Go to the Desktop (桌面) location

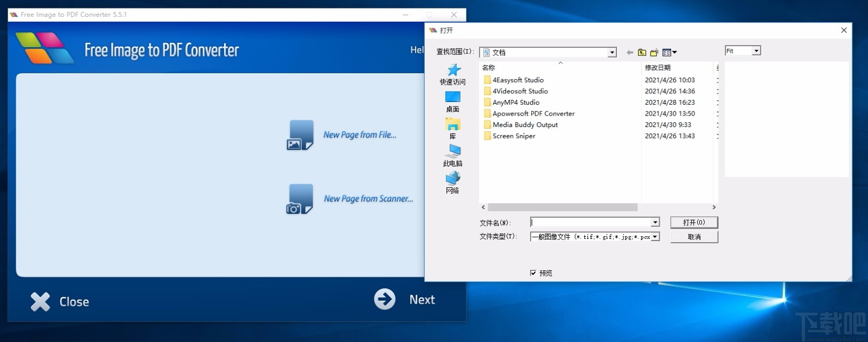point(452,102)
